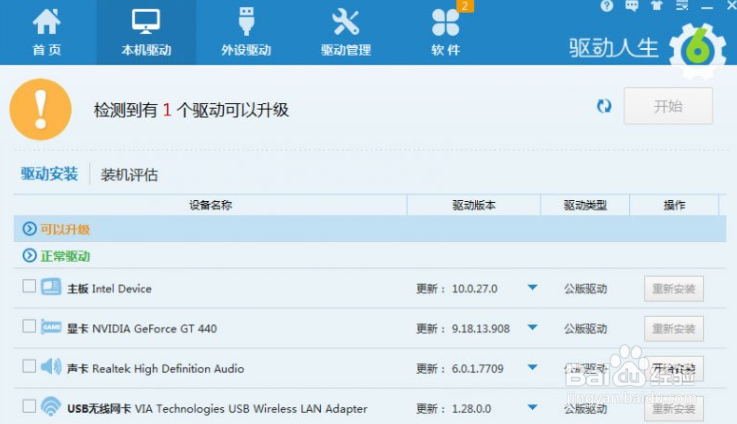Click the software tab badge showing 2
Screen dimensions: 737x424
465,6
